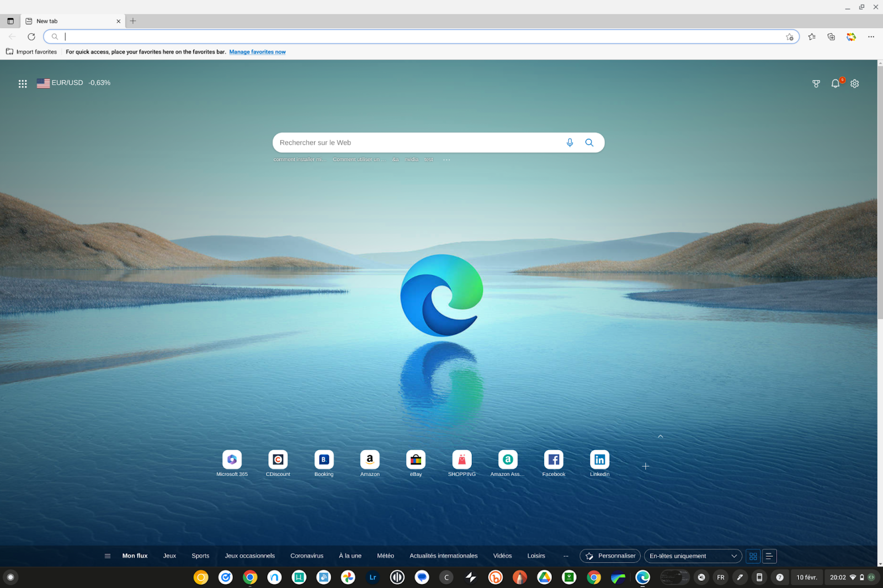Click the Manage favorites now link

[257, 52]
